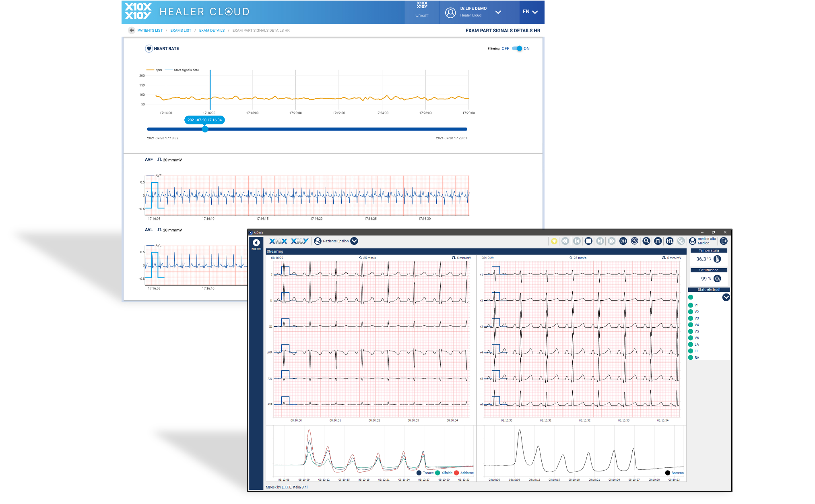Click the Paziente Epsilon patient avatar icon
This screenshot has height=504, width=815.
tap(318, 241)
